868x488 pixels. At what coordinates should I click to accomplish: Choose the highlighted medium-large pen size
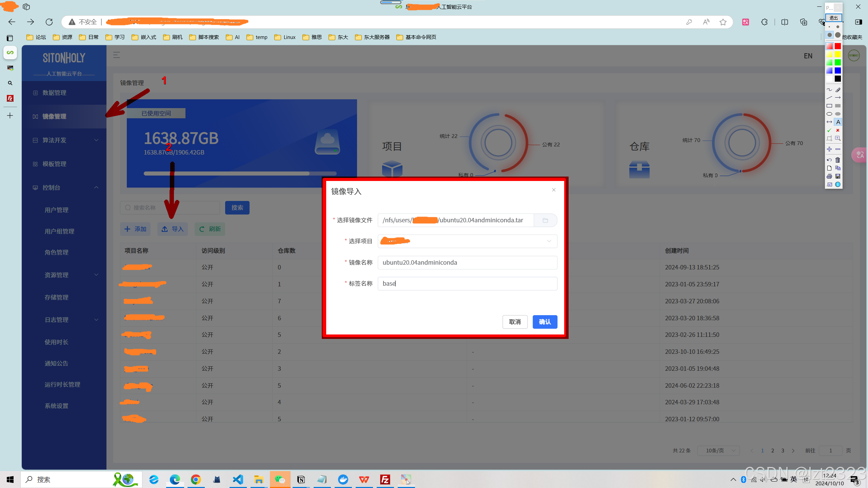click(829, 35)
